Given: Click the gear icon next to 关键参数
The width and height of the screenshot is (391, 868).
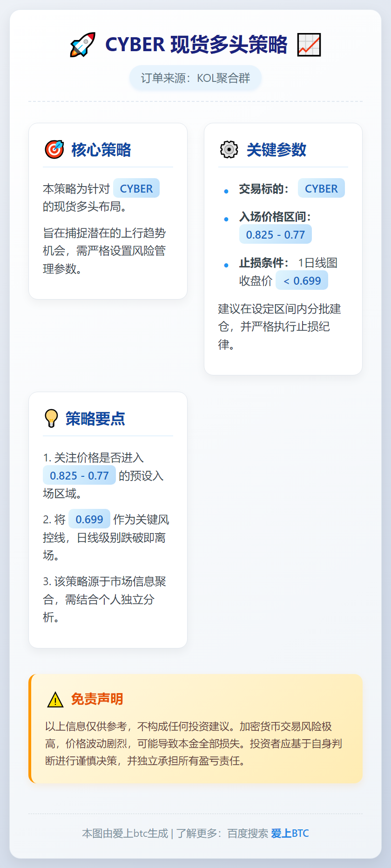Looking at the screenshot, I should click(x=229, y=150).
